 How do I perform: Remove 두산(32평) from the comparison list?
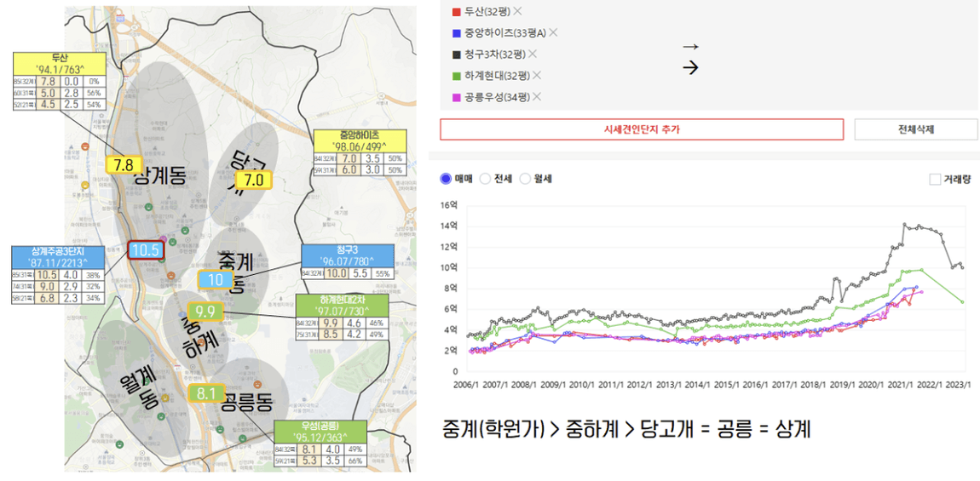pyautogui.click(x=517, y=11)
